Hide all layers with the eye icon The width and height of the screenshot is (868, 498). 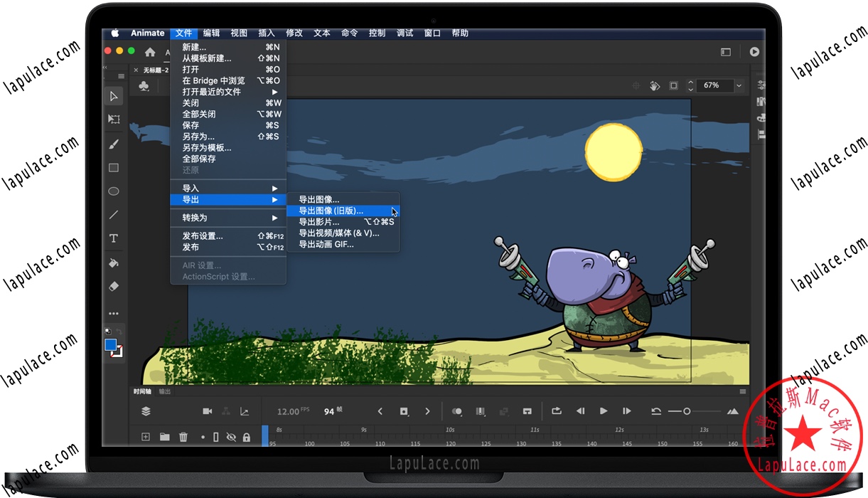point(232,437)
